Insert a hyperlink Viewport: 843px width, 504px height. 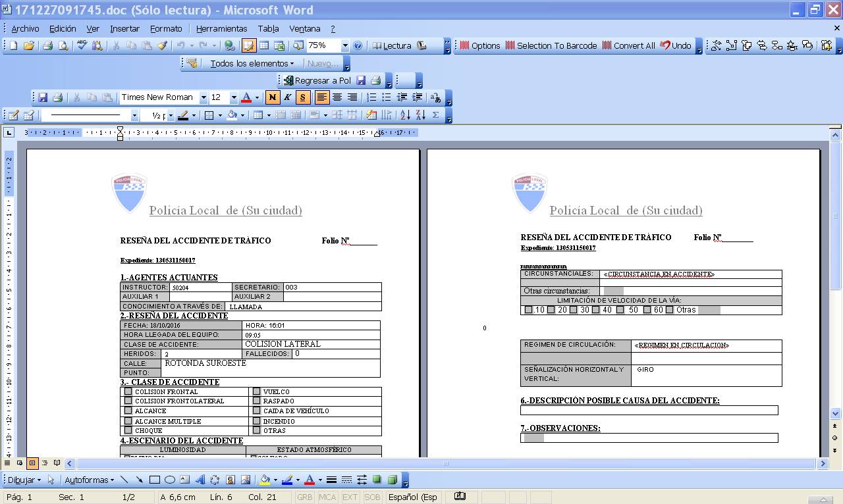pyautogui.click(x=229, y=45)
